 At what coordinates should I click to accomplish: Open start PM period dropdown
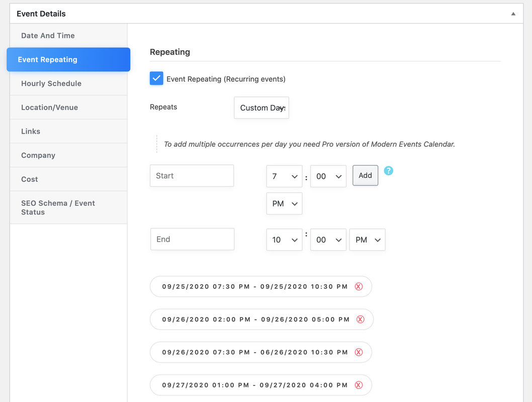(x=284, y=204)
